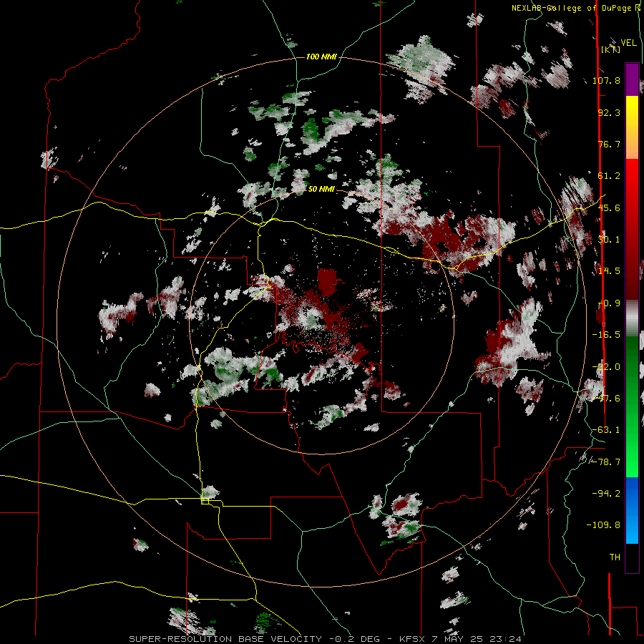Select the 45.6 legend value
Image resolution: width=644 pixels, height=644 pixels.
tap(609, 208)
